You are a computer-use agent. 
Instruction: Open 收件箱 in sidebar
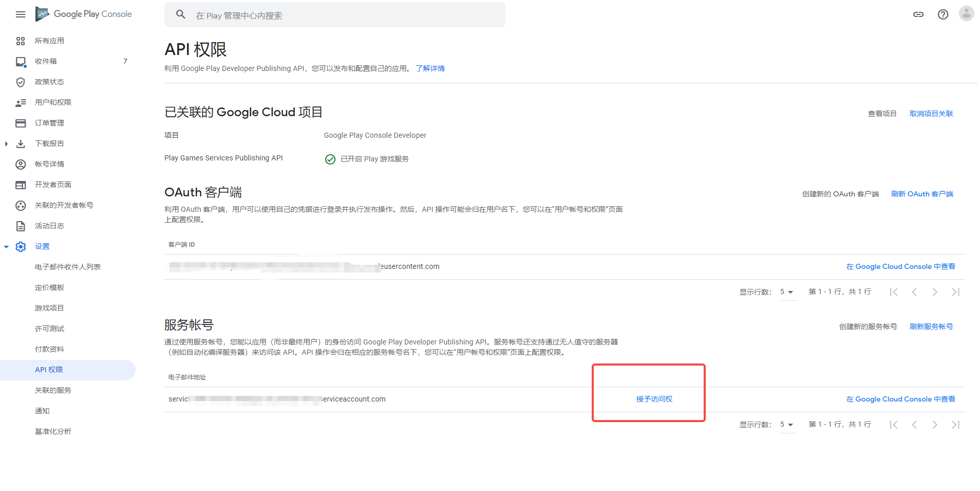point(46,62)
